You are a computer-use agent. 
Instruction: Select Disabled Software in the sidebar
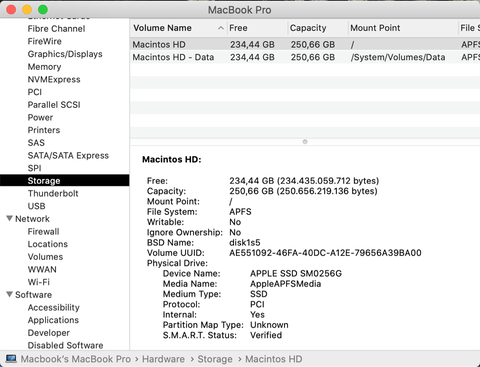(x=65, y=345)
